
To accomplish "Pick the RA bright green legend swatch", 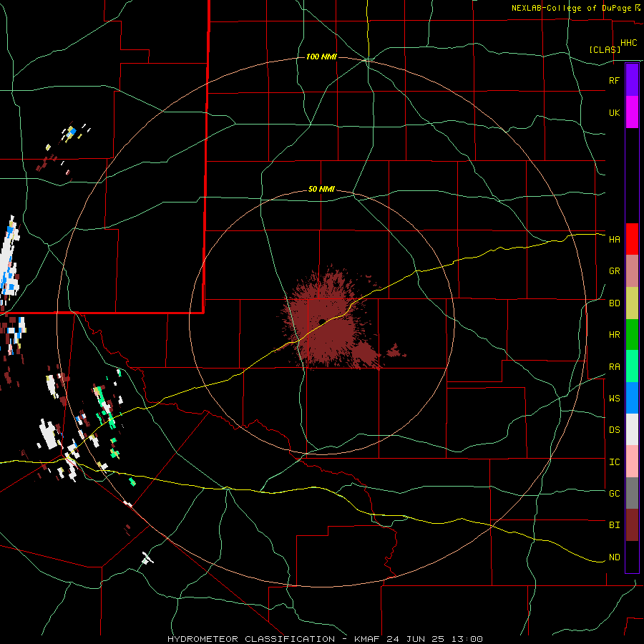I will tap(632, 366).
